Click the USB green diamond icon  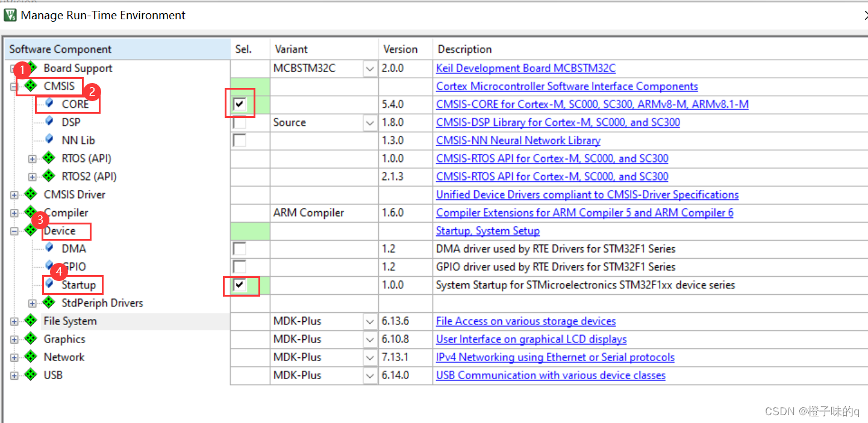click(x=31, y=375)
